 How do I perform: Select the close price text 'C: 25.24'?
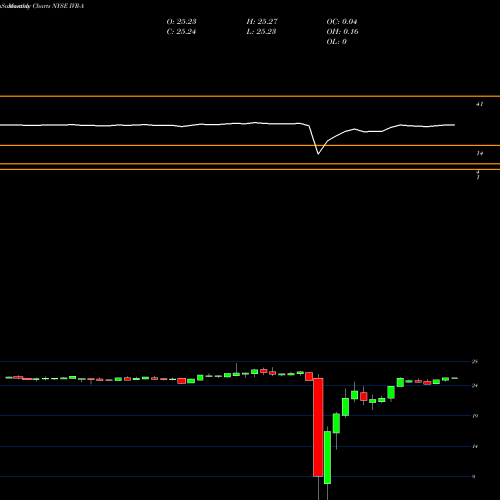pos(181,32)
